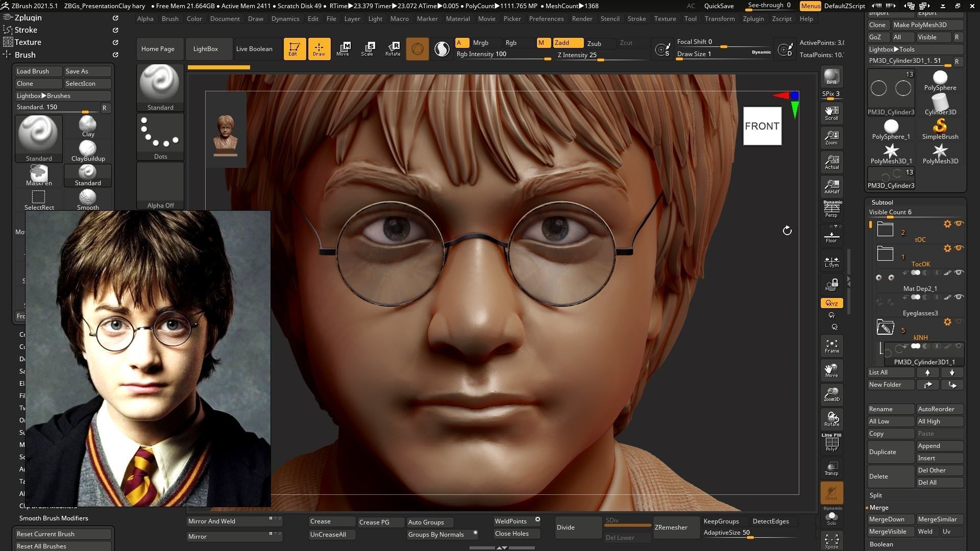Select the Scroll navigation icon

831,113
